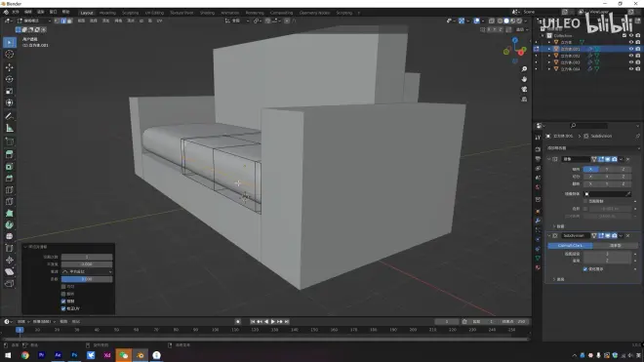Select the Knife tool

(x=10, y=202)
